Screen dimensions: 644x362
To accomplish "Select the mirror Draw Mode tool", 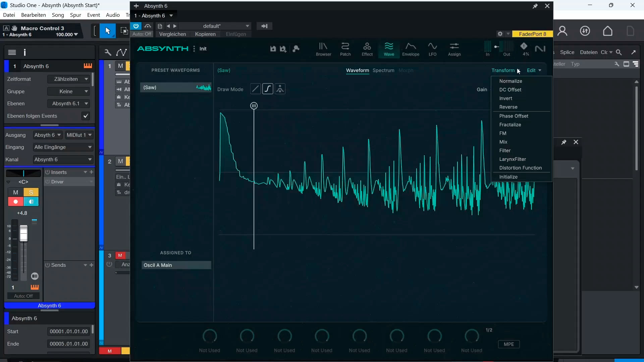I will coord(280,89).
